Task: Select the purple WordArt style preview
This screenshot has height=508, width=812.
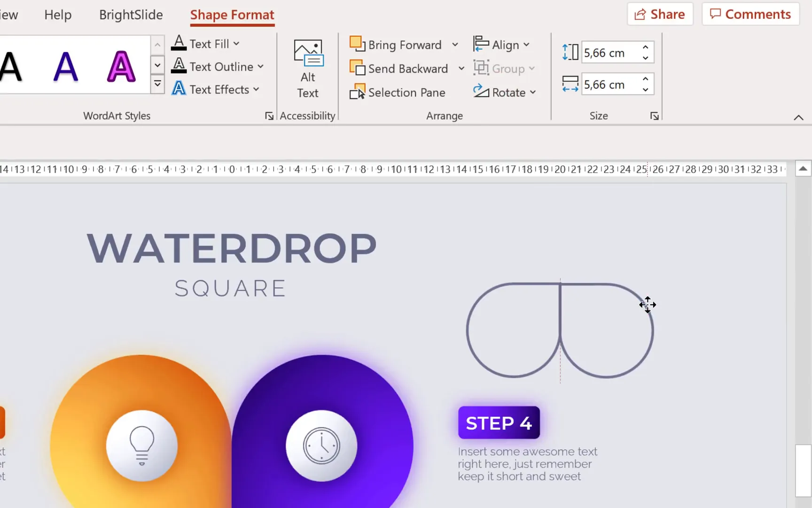Action: click(121, 66)
